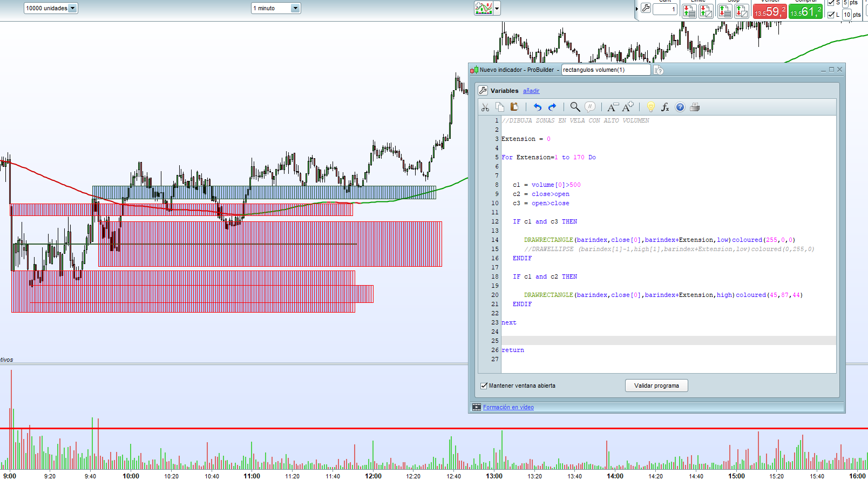Click IF c1 and c3 THEN line
Viewport: 868px width, 480px height.
coord(545,221)
